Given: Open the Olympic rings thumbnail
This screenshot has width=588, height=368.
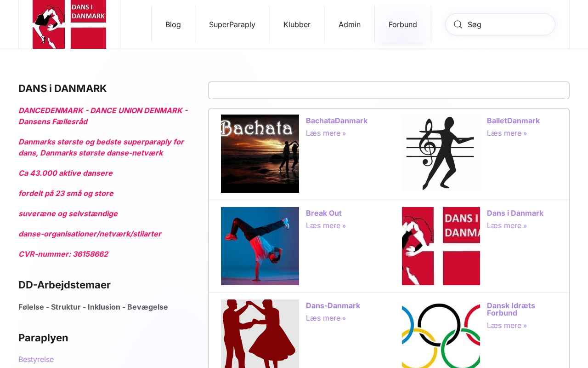Looking at the screenshot, I should 441,333.
